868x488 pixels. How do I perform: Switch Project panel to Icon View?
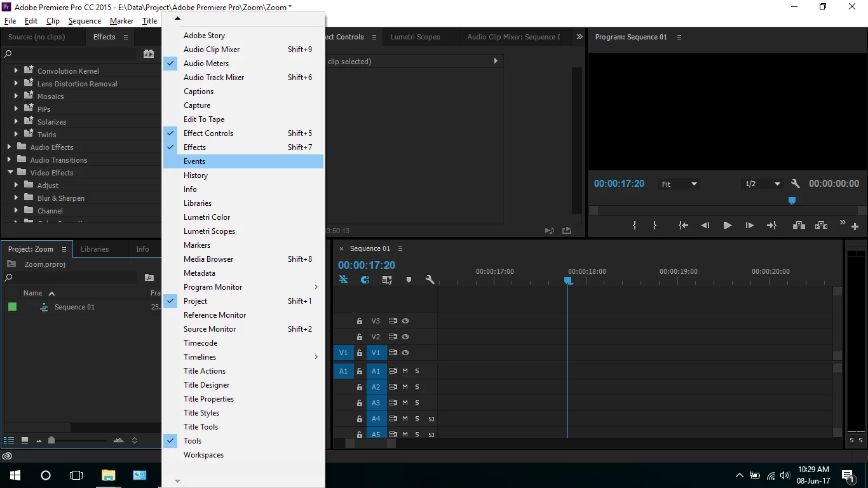coord(25,440)
